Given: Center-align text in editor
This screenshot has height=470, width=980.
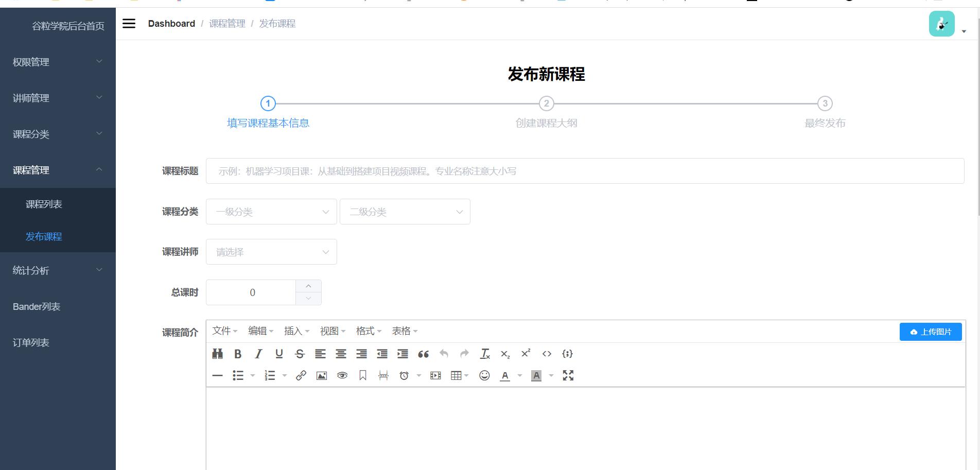Looking at the screenshot, I should 341,354.
